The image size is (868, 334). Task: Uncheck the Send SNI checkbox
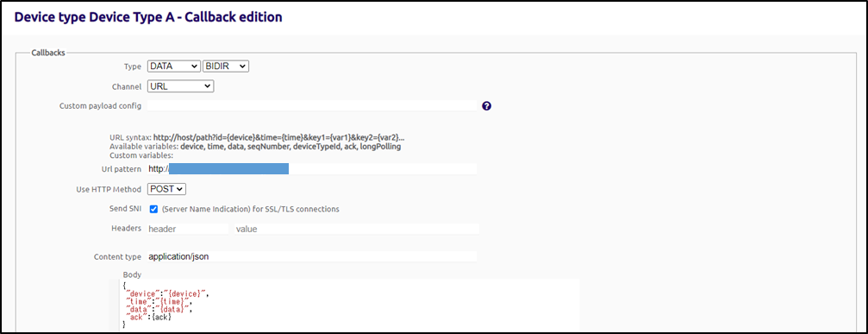pos(154,210)
